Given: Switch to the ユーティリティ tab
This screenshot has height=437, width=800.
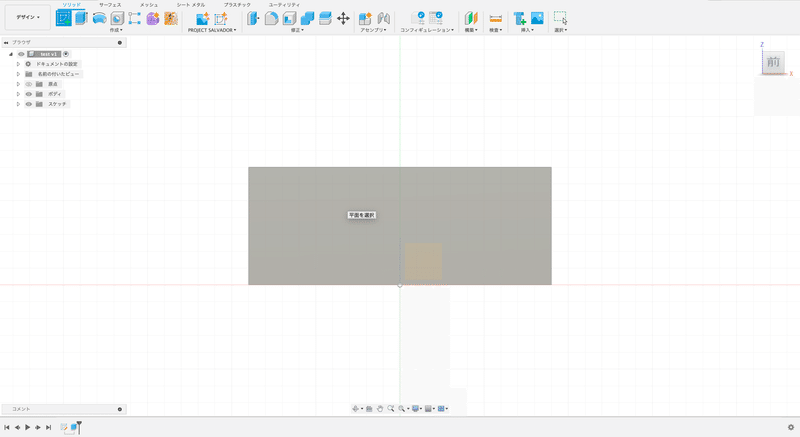Looking at the screenshot, I should click(284, 5).
